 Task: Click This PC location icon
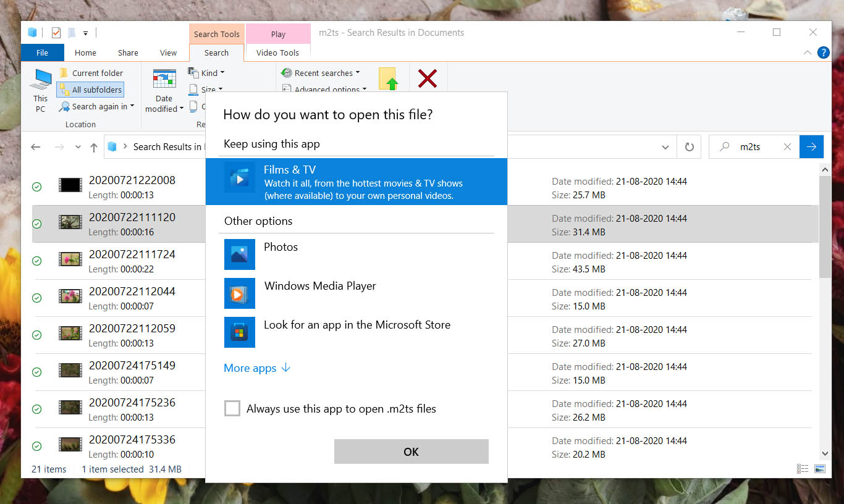41,91
